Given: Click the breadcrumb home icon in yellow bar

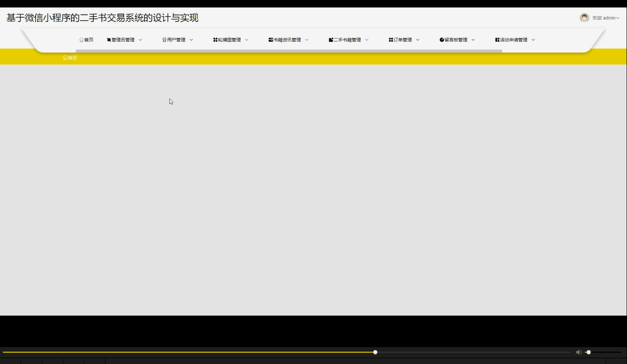Looking at the screenshot, I should tap(65, 57).
